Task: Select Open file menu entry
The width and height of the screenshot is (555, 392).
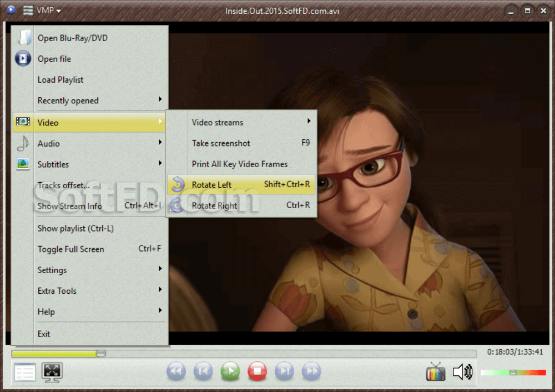Action: click(x=89, y=59)
